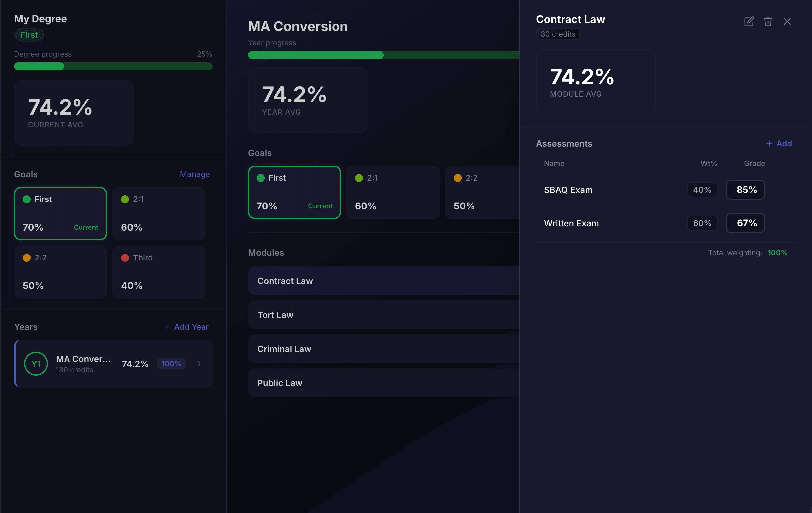Select 2:1 goal in MA Conversion panel

393,192
